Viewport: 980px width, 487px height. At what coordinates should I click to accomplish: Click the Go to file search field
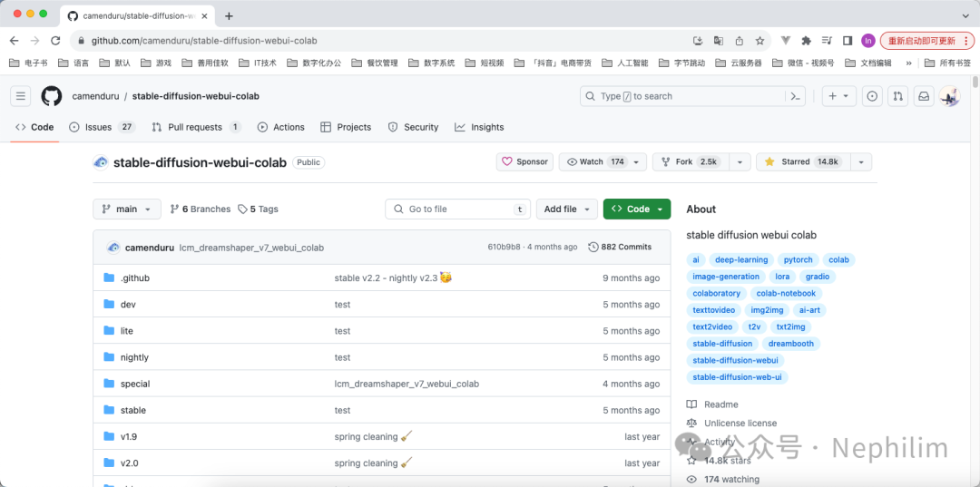tap(457, 209)
